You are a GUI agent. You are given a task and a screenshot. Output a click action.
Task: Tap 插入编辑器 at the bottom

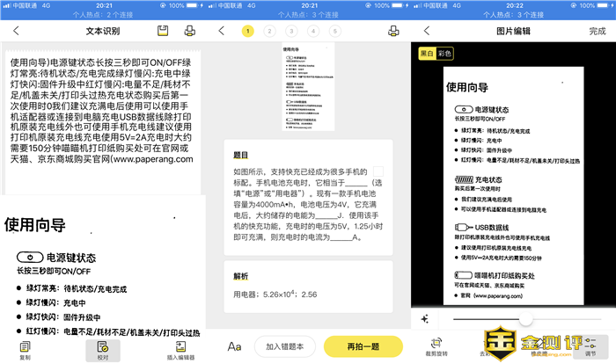pos(180,348)
